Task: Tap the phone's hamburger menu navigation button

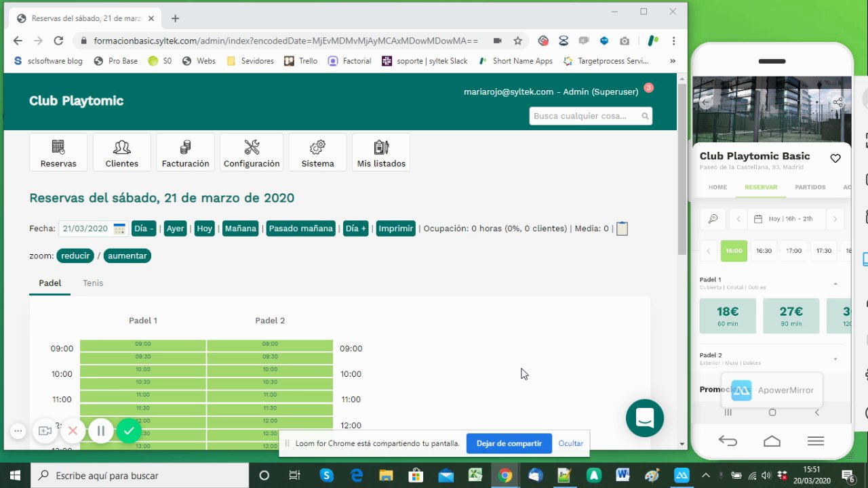Action: [x=816, y=441]
